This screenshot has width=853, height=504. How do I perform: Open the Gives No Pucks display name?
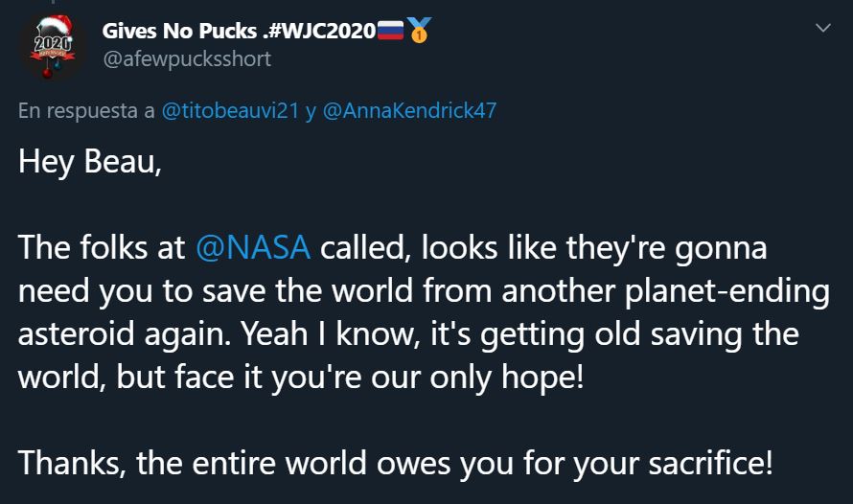tap(179, 31)
